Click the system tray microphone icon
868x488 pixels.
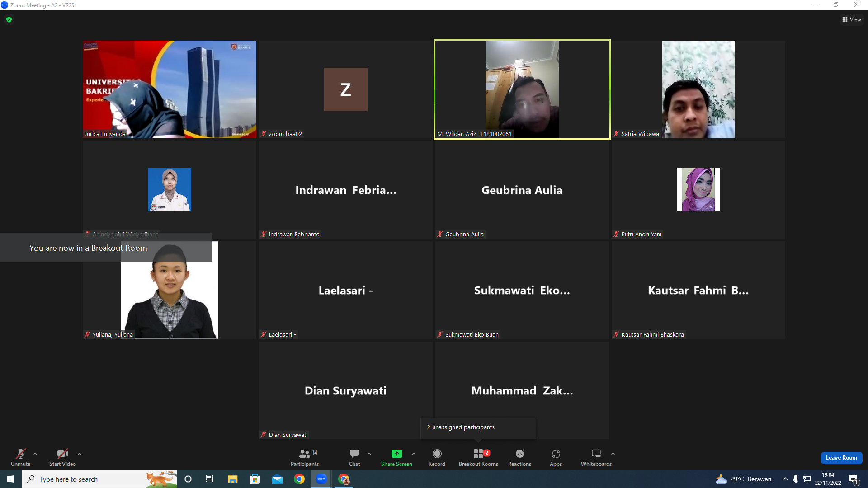pyautogui.click(x=796, y=479)
